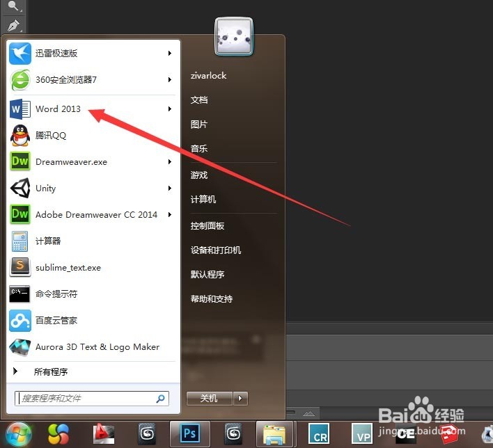This screenshot has height=448, width=493.
Task: Open 设备和打印机 (Devices and Printers)
Action: coord(216,250)
